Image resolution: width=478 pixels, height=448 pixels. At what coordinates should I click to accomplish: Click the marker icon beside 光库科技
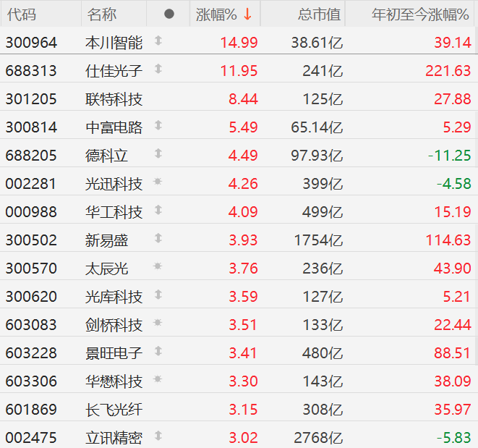[158, 295]
